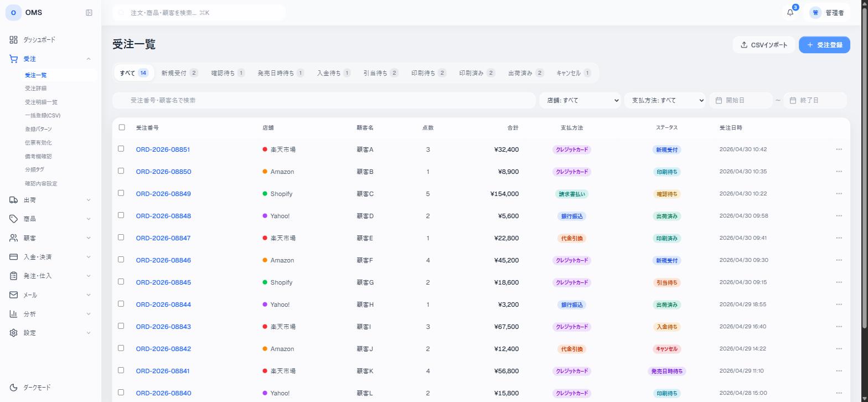
Task: Open notifications bell icon
Action: coord(790,13)
